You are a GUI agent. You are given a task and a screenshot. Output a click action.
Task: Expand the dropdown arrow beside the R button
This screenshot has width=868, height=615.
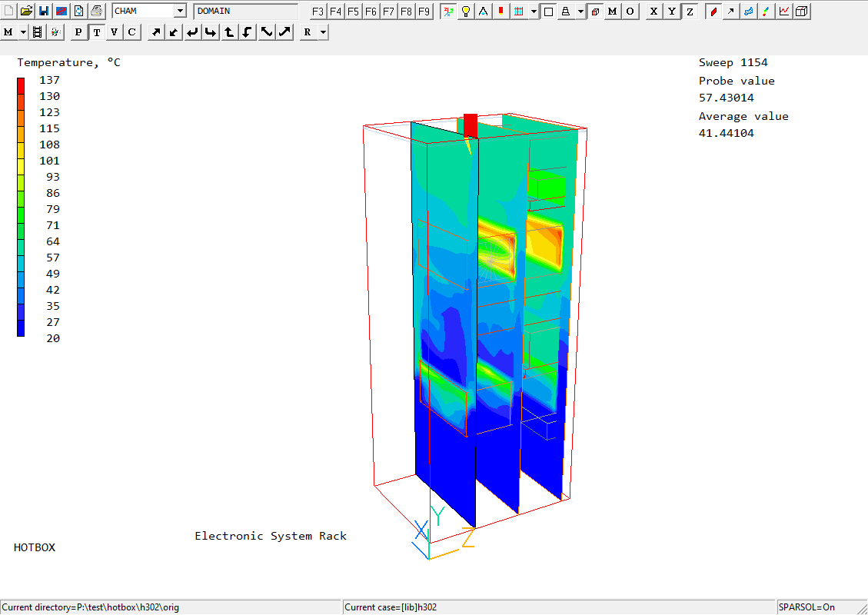(322, 32)
